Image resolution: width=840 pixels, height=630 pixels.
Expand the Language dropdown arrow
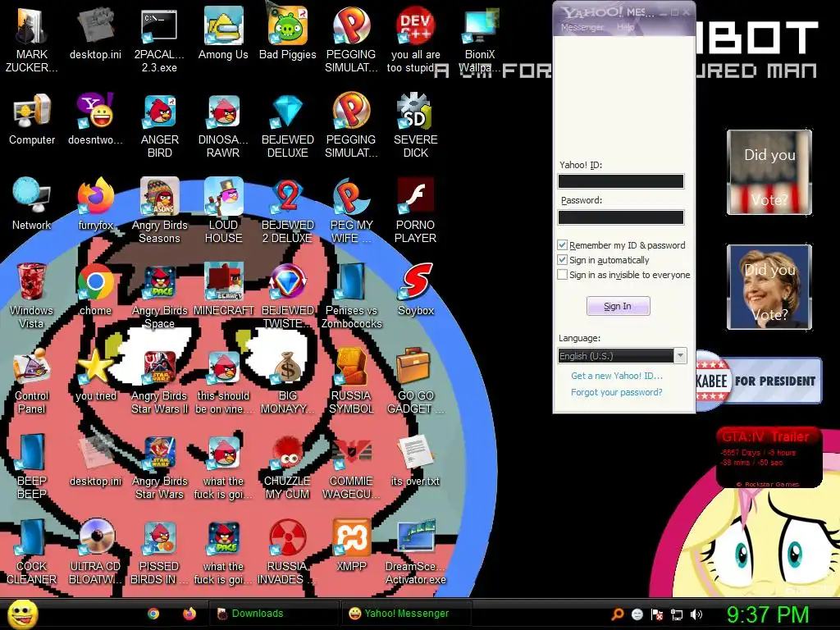click(680, 356)
